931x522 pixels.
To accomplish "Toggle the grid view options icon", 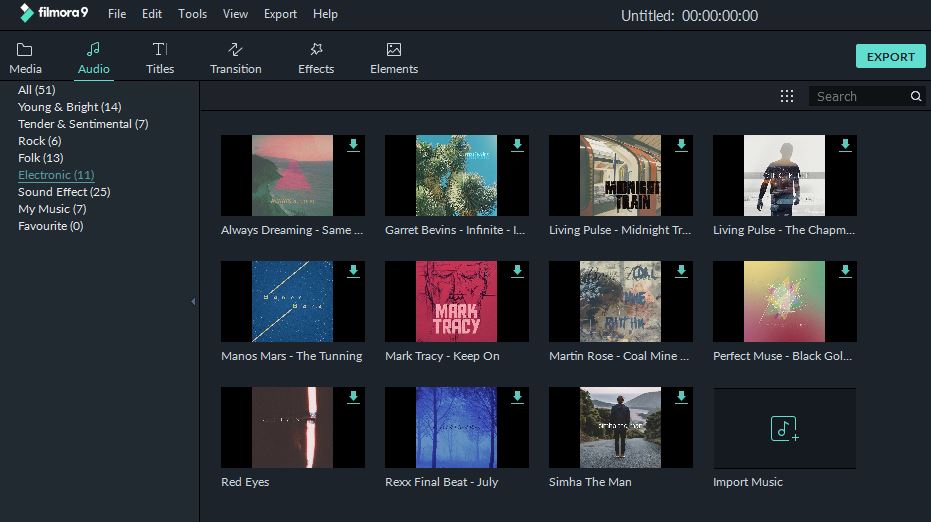I will [787, 96].
